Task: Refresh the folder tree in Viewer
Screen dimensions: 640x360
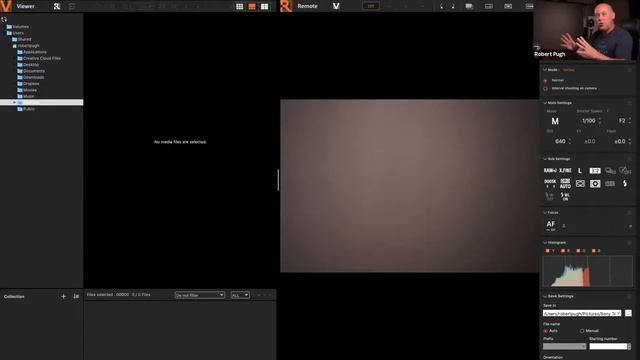Action: [4, 19]
